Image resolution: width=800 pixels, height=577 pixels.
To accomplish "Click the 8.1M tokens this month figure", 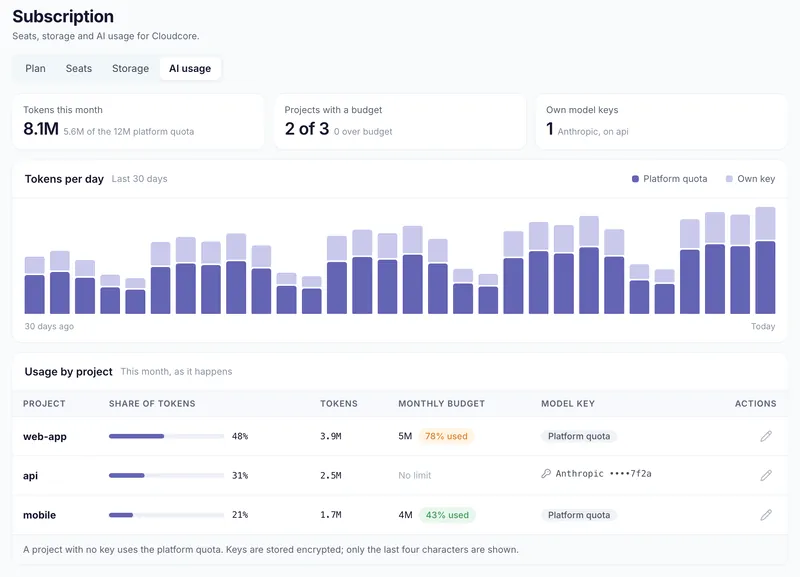I will (41, 129).
